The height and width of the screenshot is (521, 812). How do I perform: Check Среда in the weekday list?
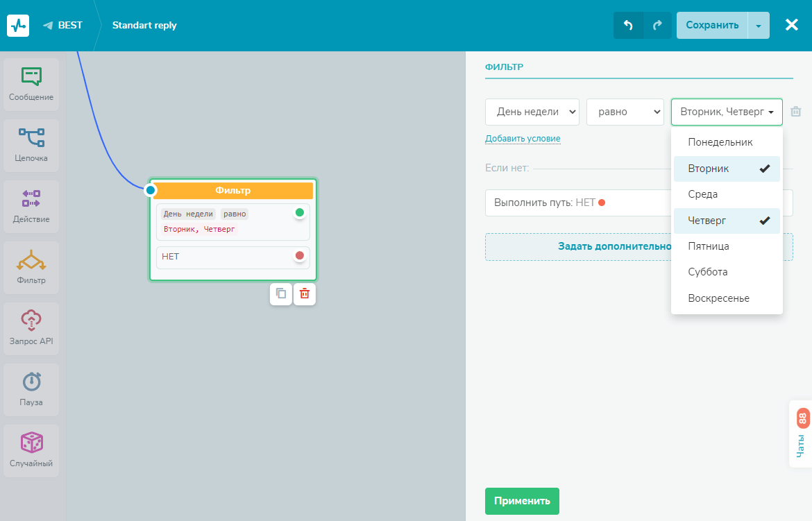[x=727, y=194]
